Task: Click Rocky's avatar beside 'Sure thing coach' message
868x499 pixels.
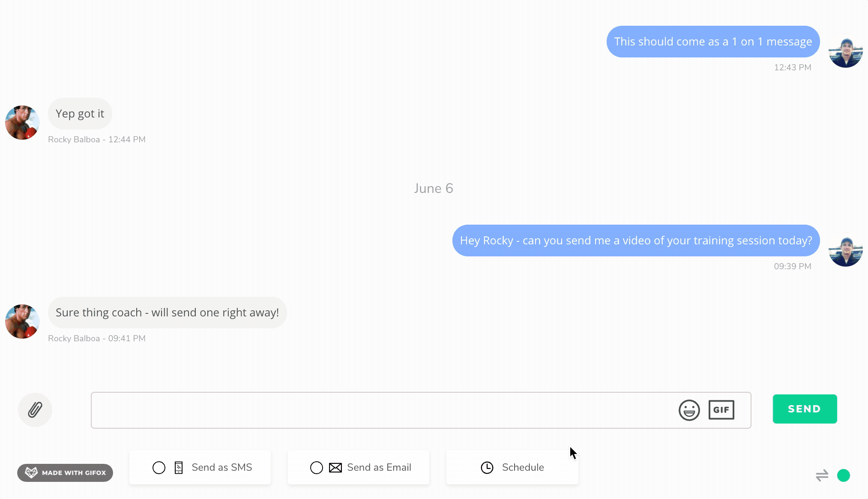Action: click(22, 322)
